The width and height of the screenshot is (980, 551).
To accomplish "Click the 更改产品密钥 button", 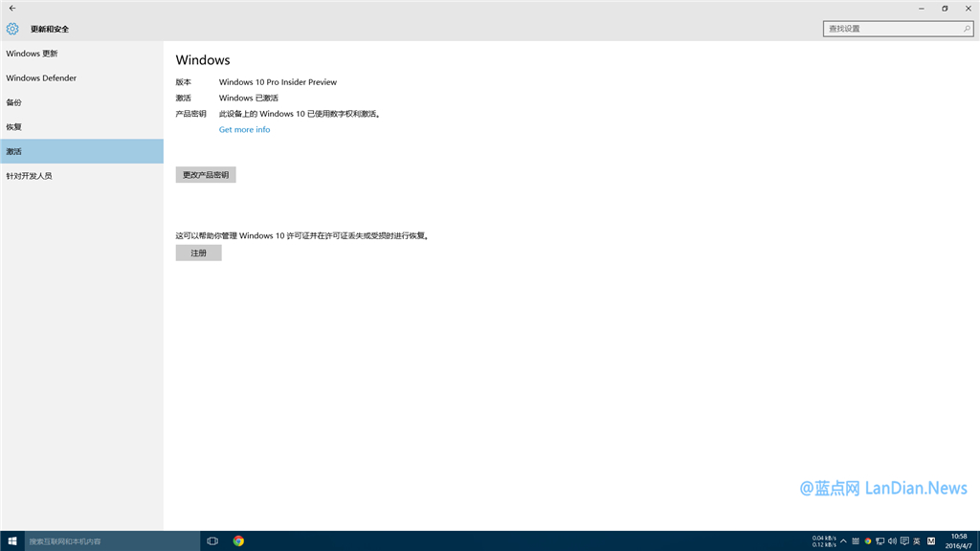I will click(205, 174).
